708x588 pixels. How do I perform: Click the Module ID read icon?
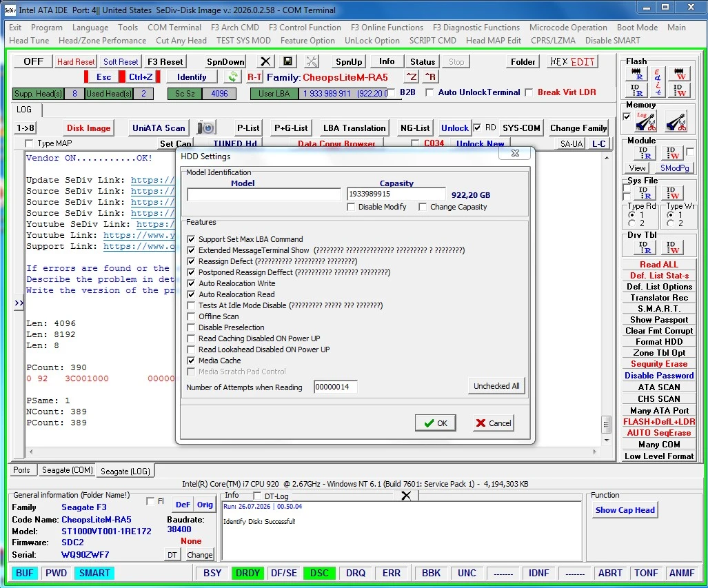(x=645, y=153)
